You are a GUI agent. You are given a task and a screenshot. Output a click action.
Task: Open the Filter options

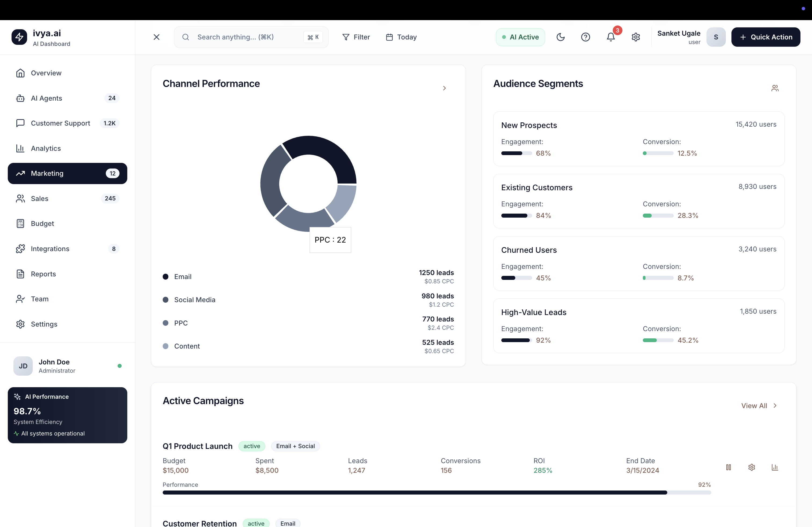click(356, 37)
